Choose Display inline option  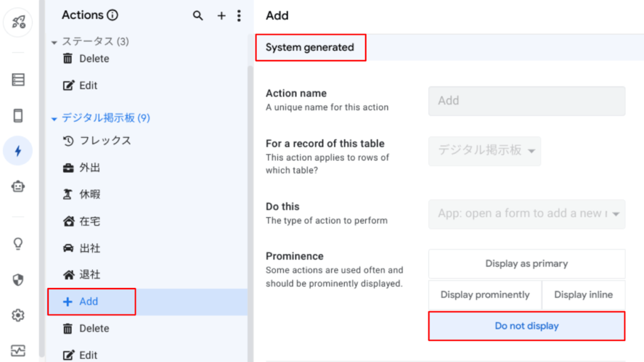(584, 295)
